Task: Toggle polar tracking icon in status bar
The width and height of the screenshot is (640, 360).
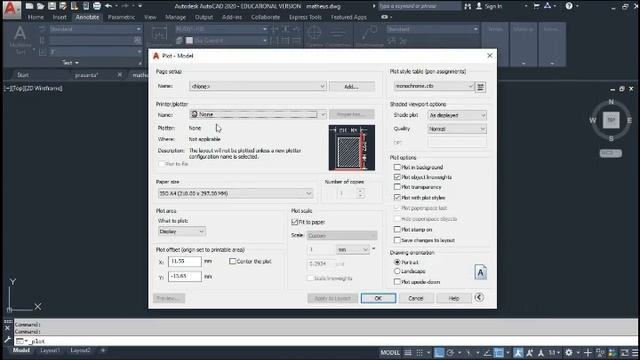Action: click(x=450, y=353)
